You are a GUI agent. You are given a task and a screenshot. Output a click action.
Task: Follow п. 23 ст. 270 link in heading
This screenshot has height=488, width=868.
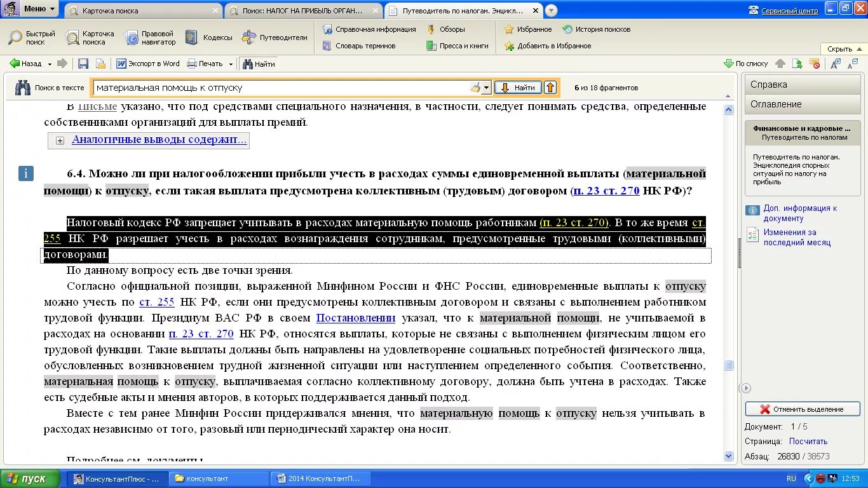click(606, 191)
